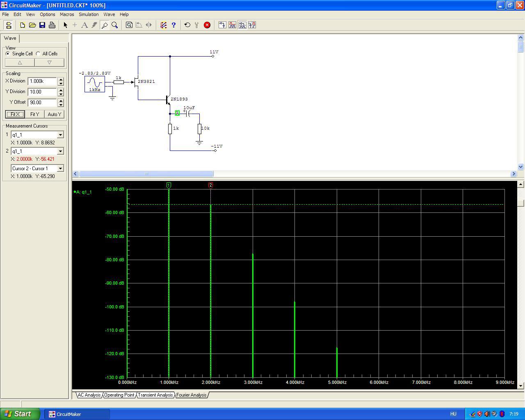
Task: Open the Cursor 2 waveform dropdown
Action: [60, 151]
